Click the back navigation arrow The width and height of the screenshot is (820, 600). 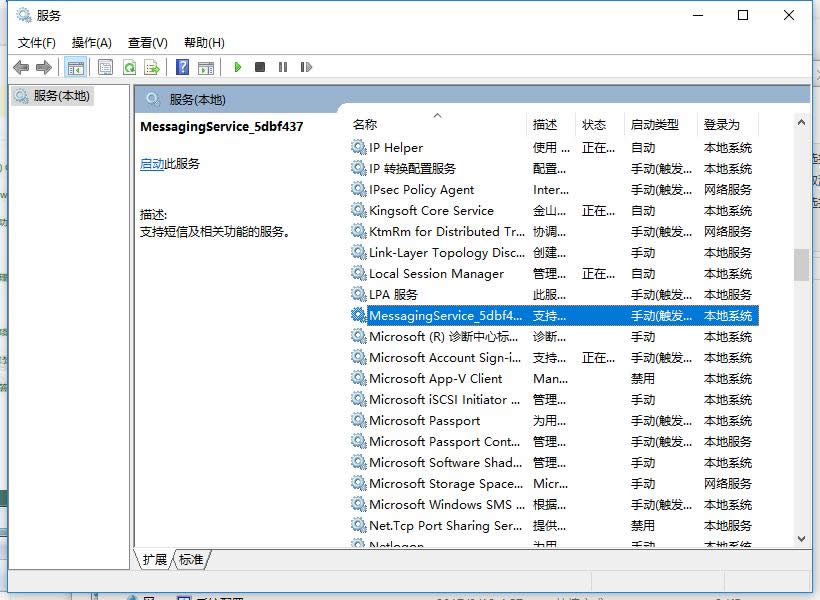pyautogui.click(x=21, y=67)
